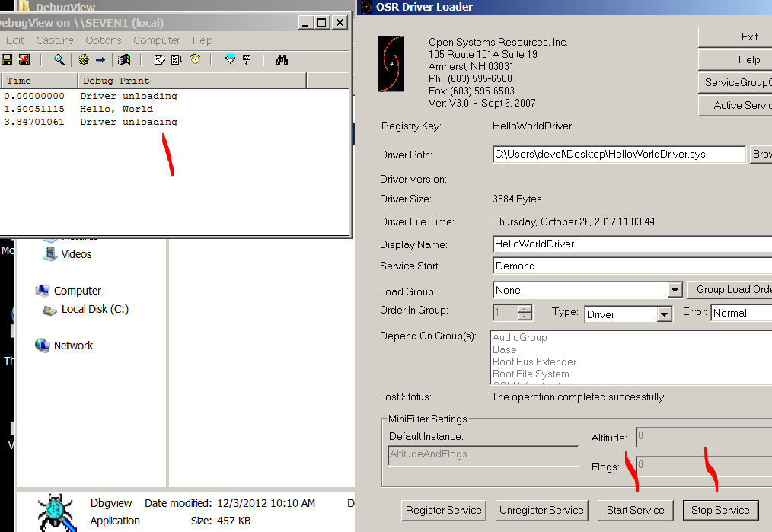Open the Options menu in DebugView
Viewport: 772px width, 532px height.
pyautogui.click(x=103, y=40)
